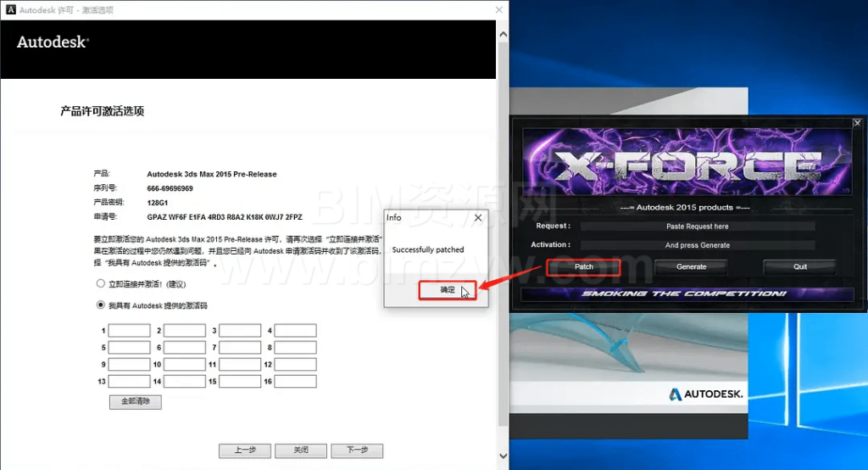This screenshot has height=470, width=868.
Task: Click the Autodesk logo in black header
Action: (53, 42)
